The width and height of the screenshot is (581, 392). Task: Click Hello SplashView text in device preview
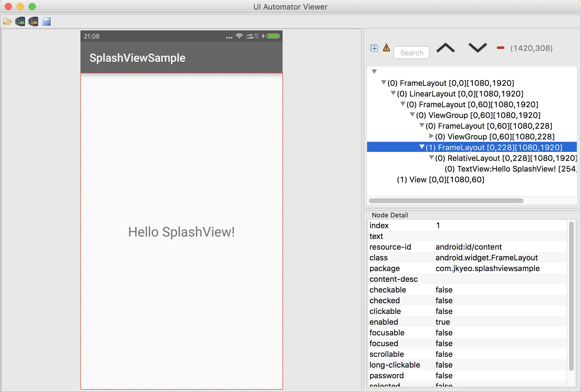(x=181, y=232)
